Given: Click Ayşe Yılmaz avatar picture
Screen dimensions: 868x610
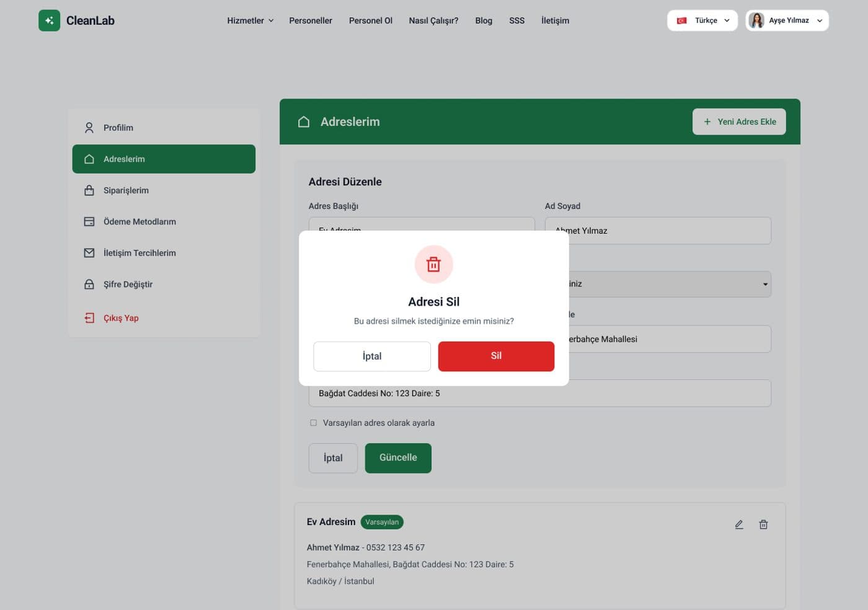Looking at the screenshot, I should (756, 20).
